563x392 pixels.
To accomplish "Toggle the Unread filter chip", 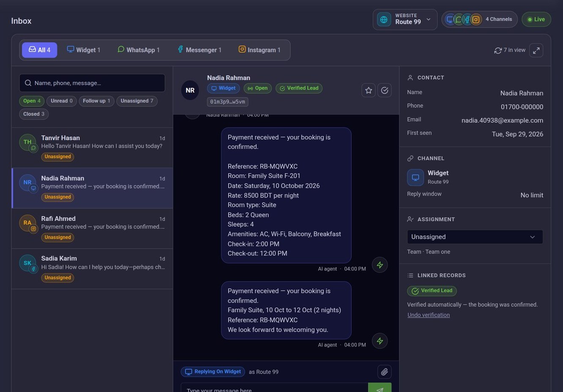I will point(62,101).
